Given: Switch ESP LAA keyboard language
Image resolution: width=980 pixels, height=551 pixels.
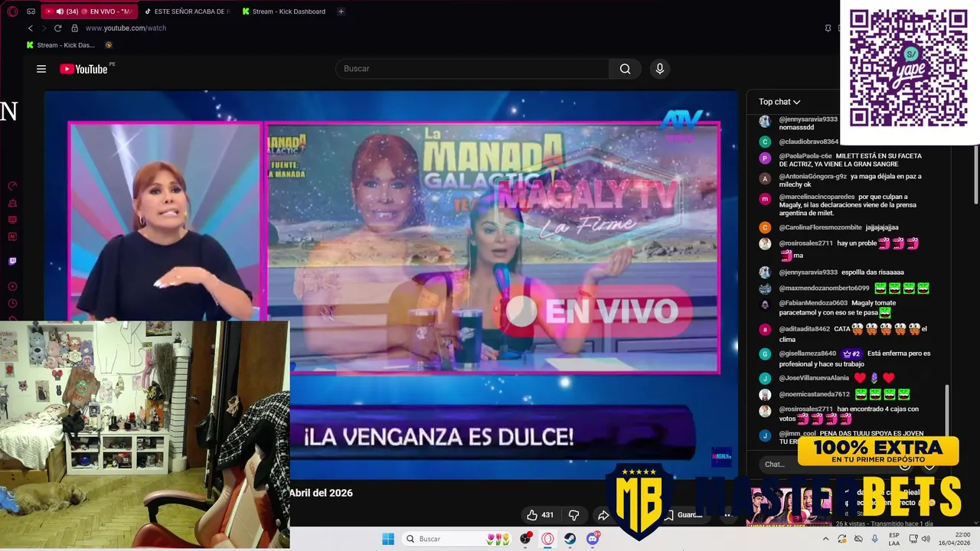Looking at the screenshot, I should (894, 539).
